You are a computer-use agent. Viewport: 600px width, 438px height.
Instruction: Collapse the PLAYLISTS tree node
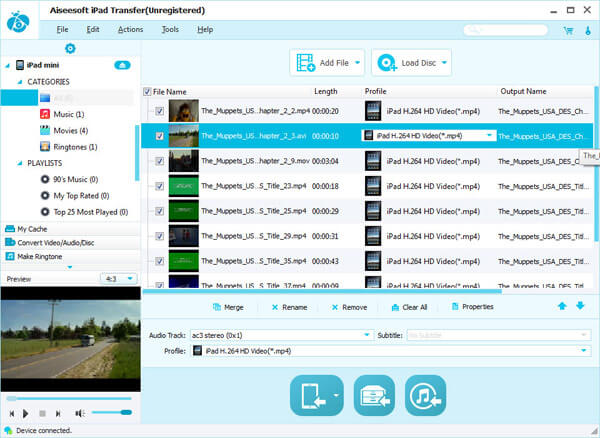[20, 163]
